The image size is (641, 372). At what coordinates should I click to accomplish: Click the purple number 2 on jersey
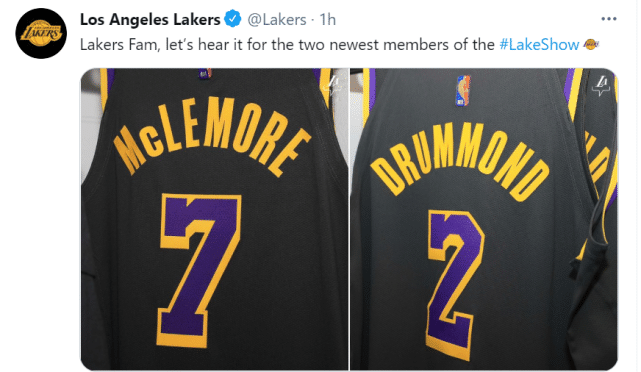click(455, 284)
